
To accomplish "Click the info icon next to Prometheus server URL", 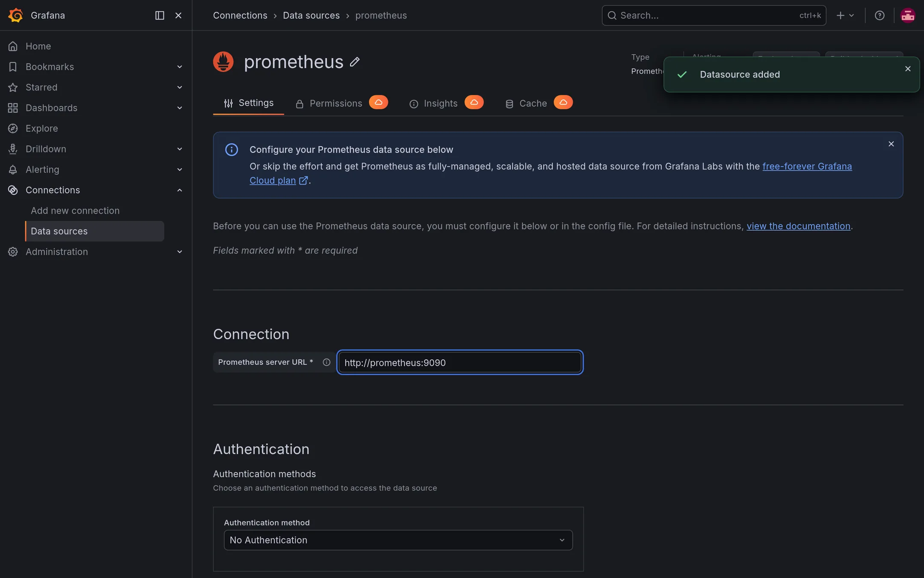I will point(326,362).
